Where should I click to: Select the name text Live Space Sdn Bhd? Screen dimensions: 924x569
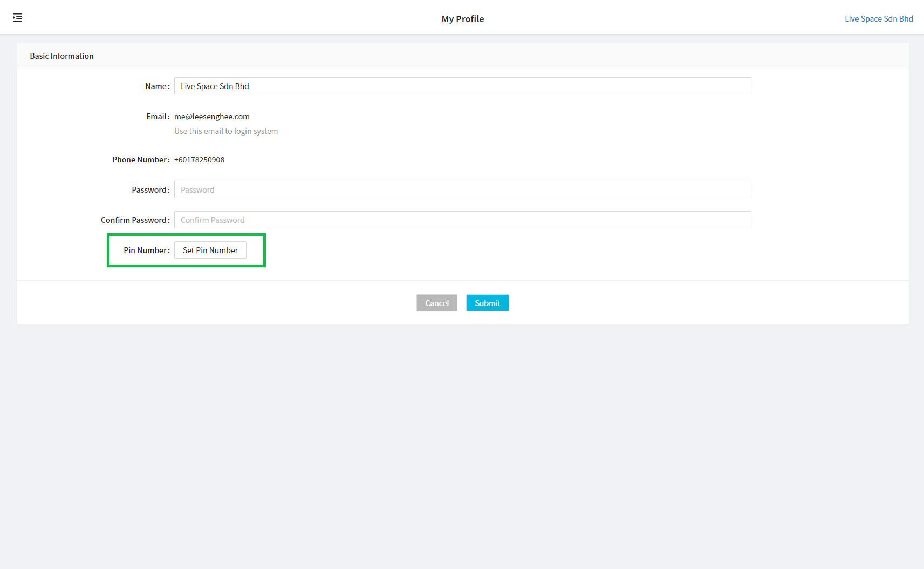[215, 86]
